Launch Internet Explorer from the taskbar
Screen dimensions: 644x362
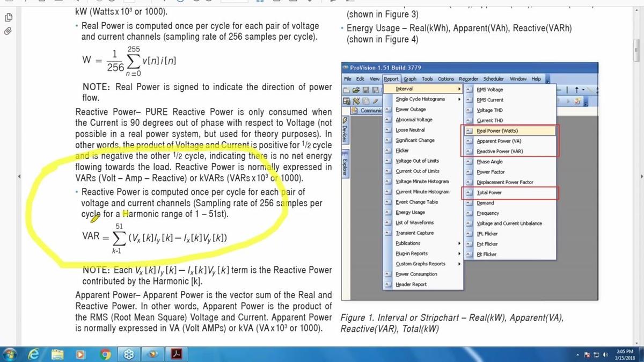tap(34, 354)
